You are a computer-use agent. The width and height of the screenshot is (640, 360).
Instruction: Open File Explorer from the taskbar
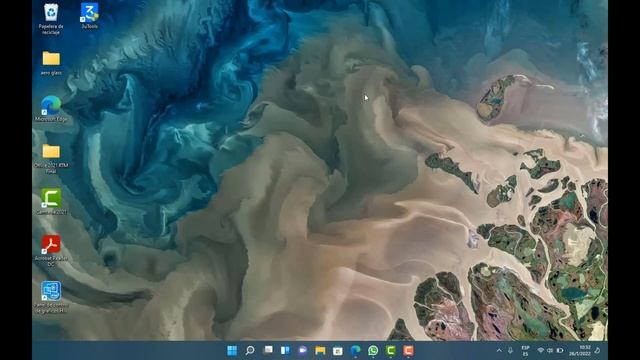320,350
